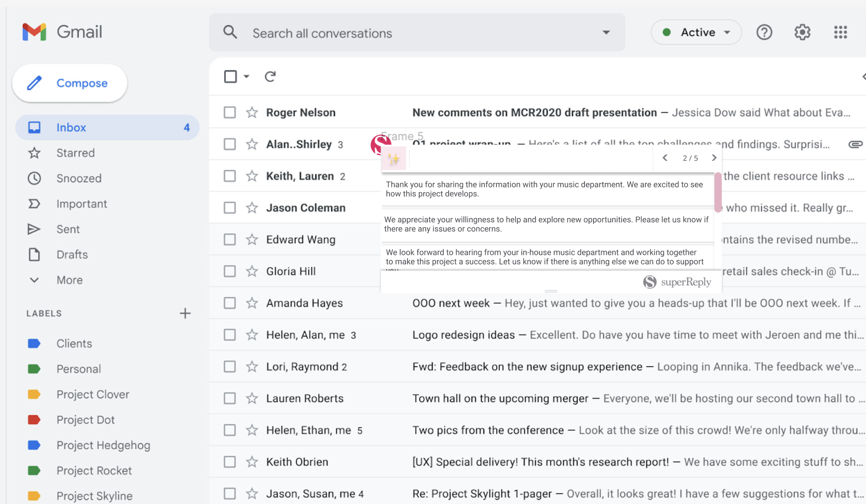Click the pink superReply scrollbar thumb
The height and width of the screenshot is (504, 866).
[718, 192]
